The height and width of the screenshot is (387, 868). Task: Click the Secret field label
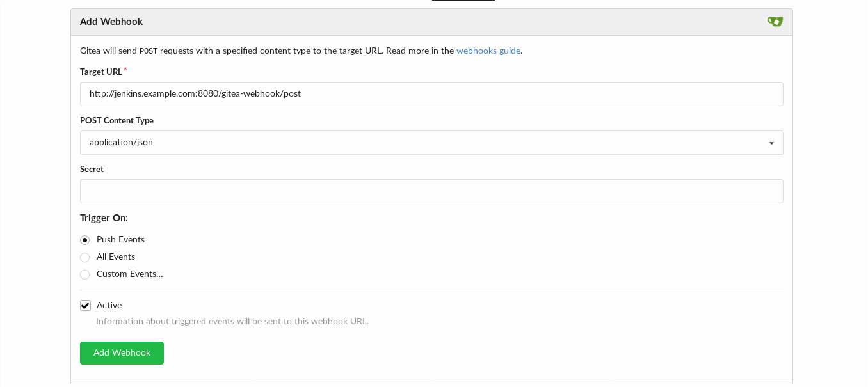coord(92,169)
